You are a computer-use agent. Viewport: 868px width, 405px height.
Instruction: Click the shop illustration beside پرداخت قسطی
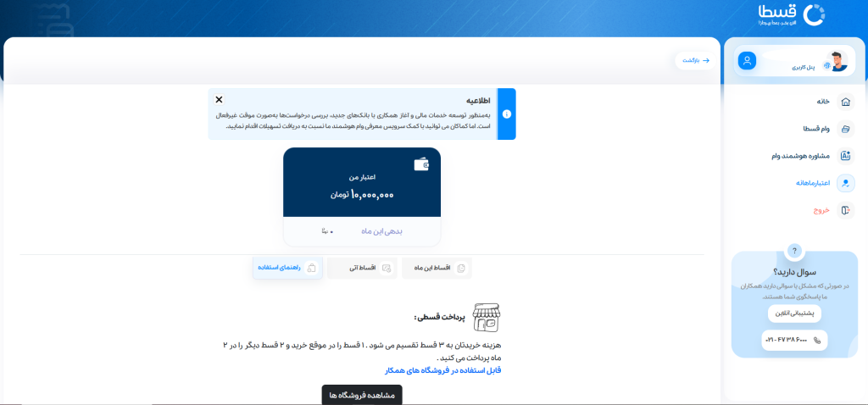click(x=486, y=317)
